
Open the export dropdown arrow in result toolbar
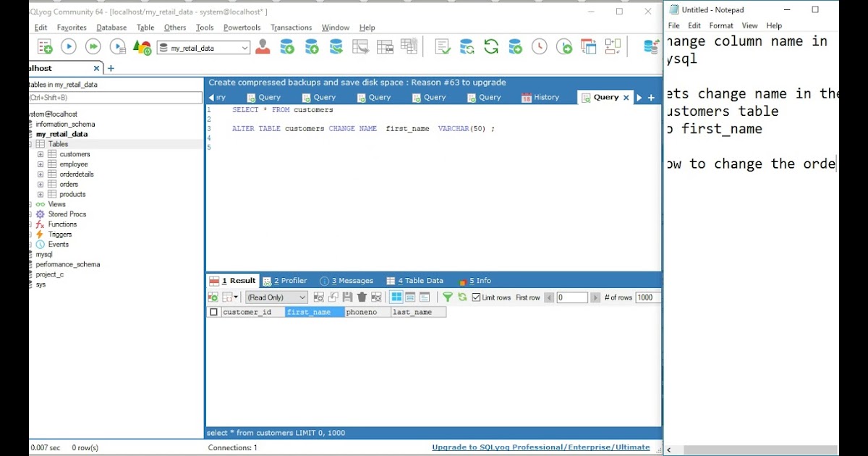pos(236,297)
